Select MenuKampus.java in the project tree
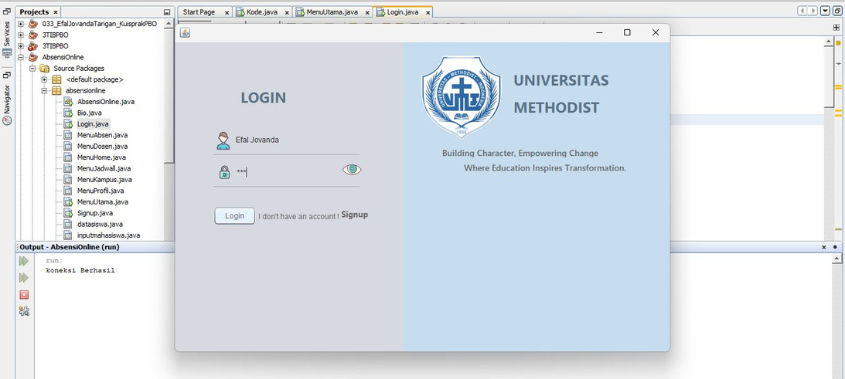 [104, 180]
